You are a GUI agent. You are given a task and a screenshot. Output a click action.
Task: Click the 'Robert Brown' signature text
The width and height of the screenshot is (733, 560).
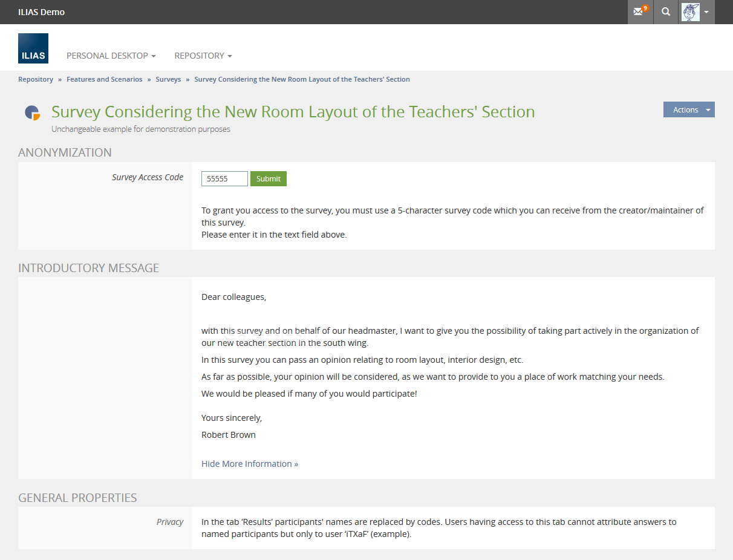[229, 435]
